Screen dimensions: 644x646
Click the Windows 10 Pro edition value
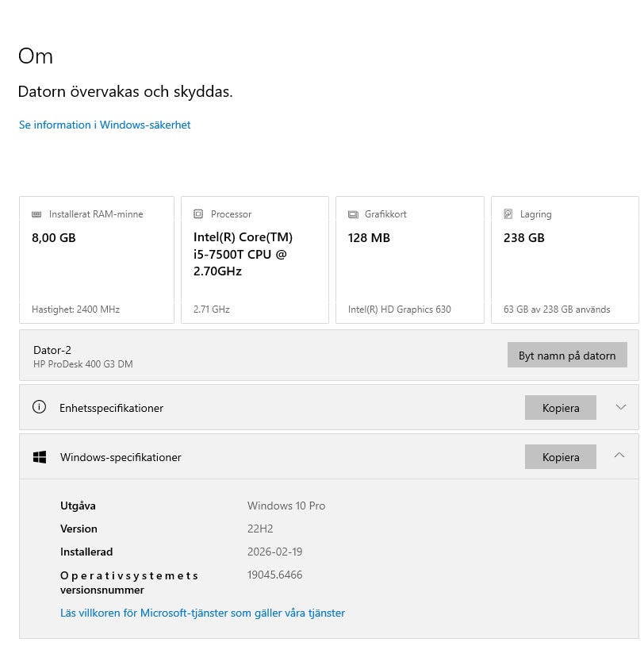[x=286, y=506]
